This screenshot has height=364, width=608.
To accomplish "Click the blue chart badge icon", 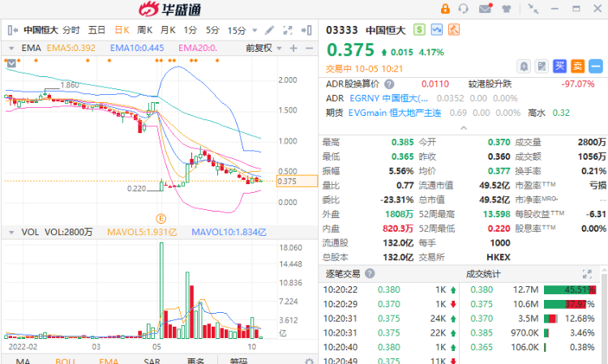I will tap(437, 29).
